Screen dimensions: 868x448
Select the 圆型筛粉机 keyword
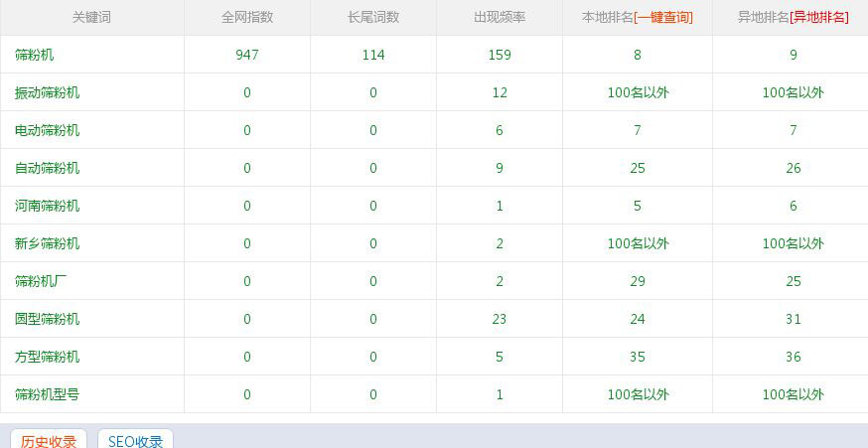[47, 320]
